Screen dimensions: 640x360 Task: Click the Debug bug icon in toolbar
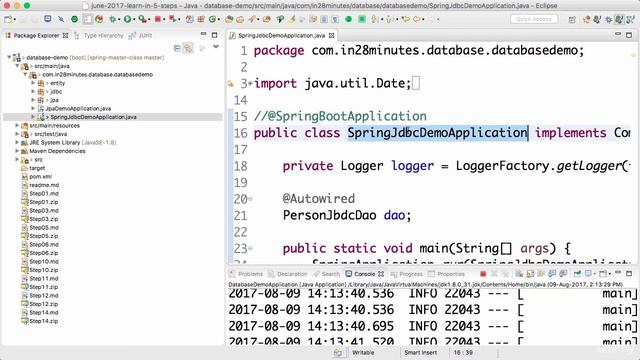pos(112,19)
